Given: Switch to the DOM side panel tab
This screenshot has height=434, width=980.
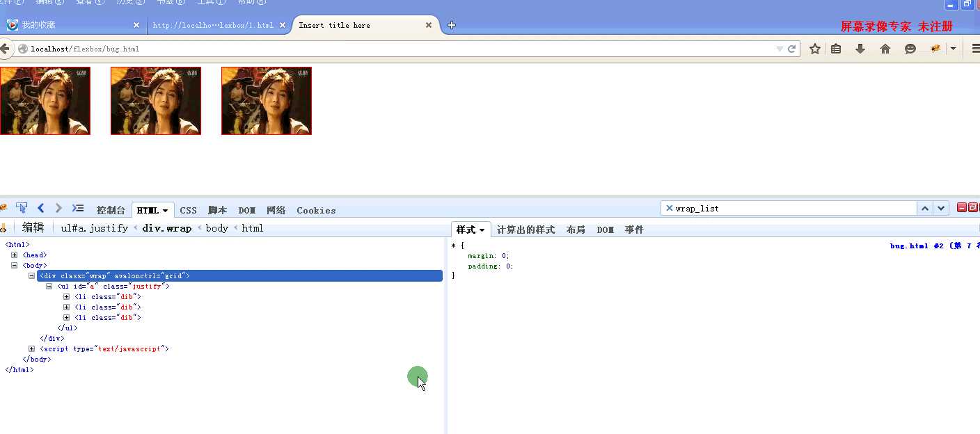Looking at the screenshot, I should pyautogui.click(x=605, y=230).
